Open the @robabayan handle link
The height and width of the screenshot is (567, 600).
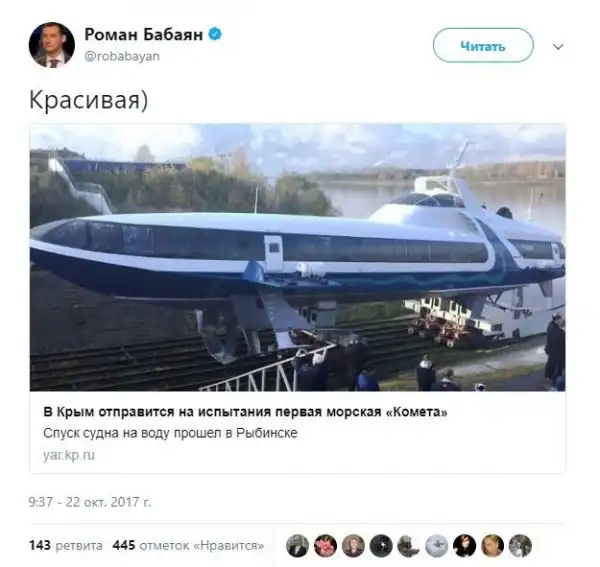(x=122, y=56)
